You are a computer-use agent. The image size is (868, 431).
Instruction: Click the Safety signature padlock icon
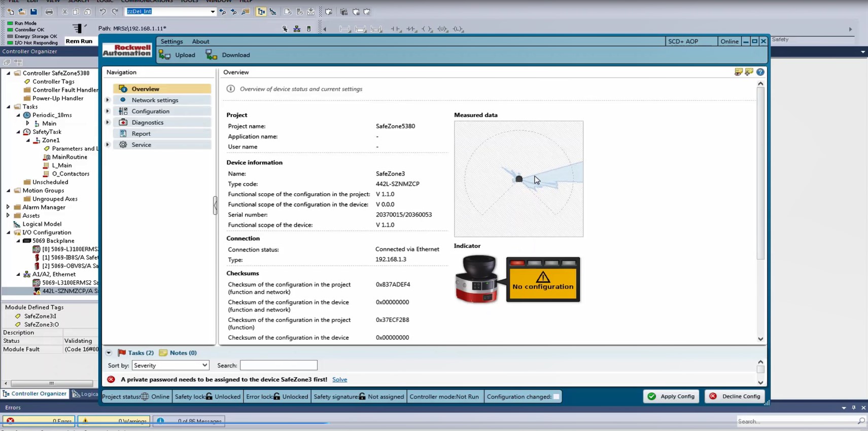362,397
